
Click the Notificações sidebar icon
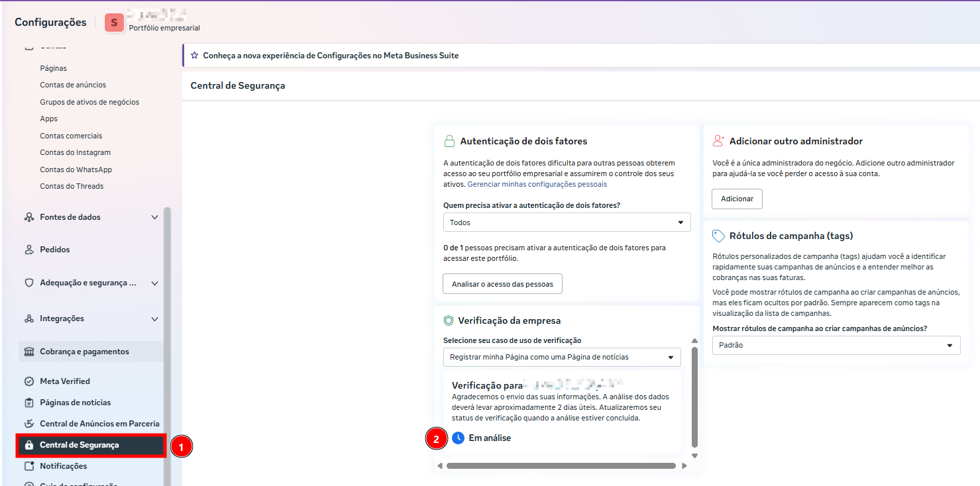coord(28,466)
